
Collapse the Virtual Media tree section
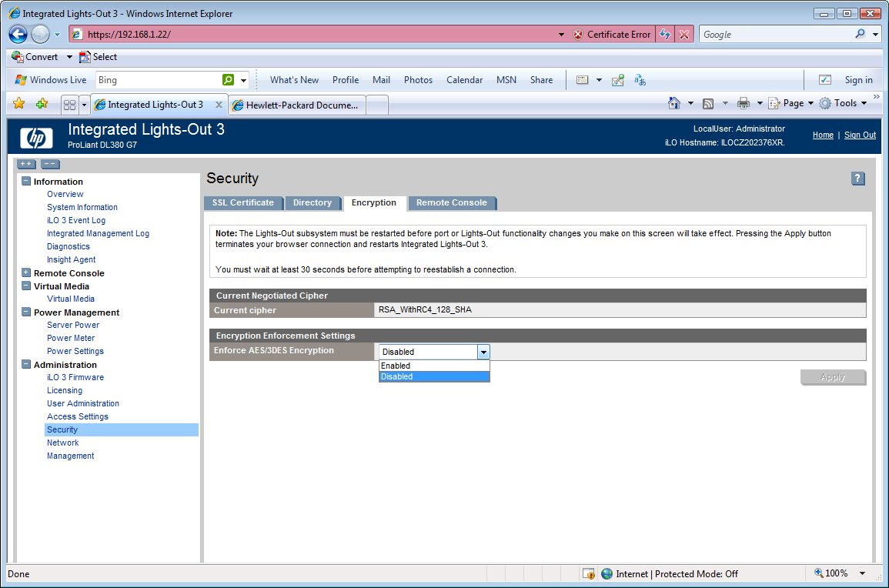tap(26, 286)
